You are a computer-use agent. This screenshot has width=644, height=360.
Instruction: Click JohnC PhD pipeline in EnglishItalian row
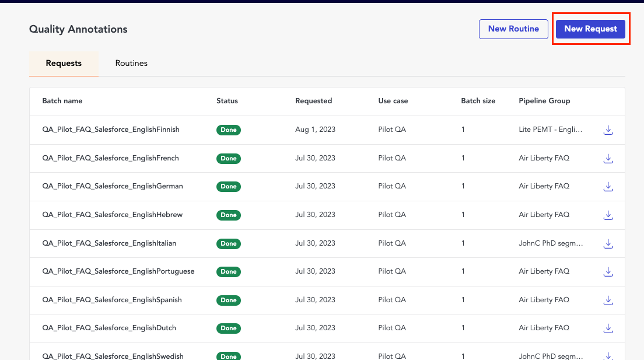tap(551, 243)
